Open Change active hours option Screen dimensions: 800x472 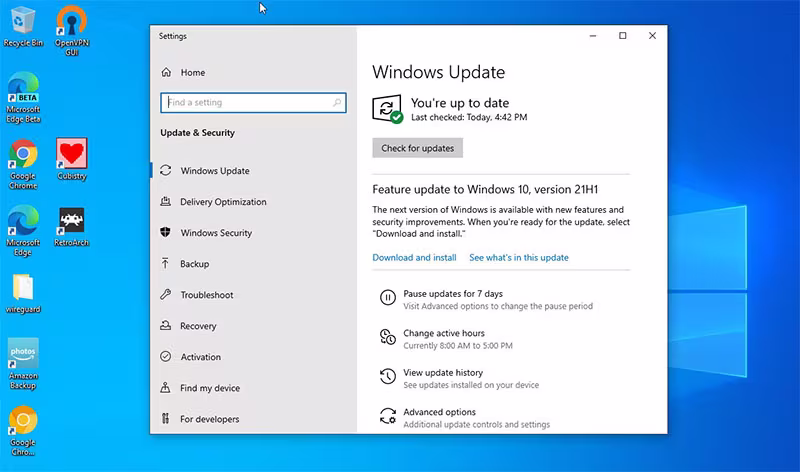pyautogui.click(x=444, y=333)
